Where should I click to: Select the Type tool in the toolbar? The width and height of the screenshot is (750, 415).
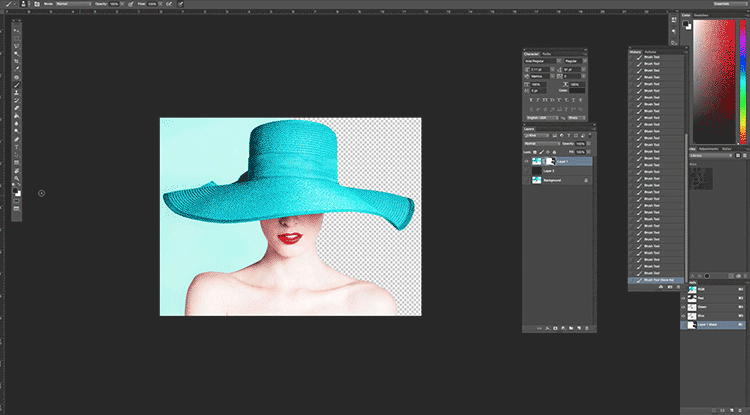point(17,146)
